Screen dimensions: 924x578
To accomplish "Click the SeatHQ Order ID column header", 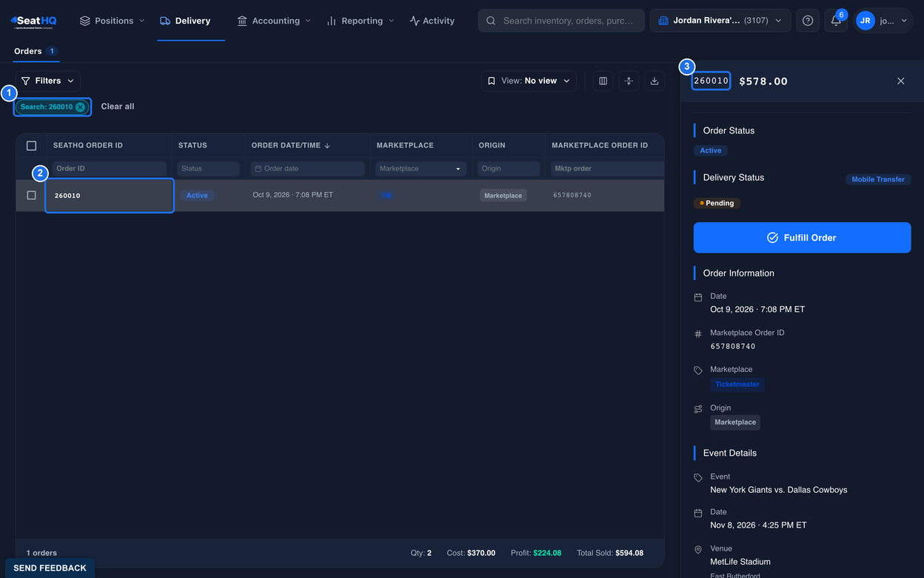I will coord(88,145).
